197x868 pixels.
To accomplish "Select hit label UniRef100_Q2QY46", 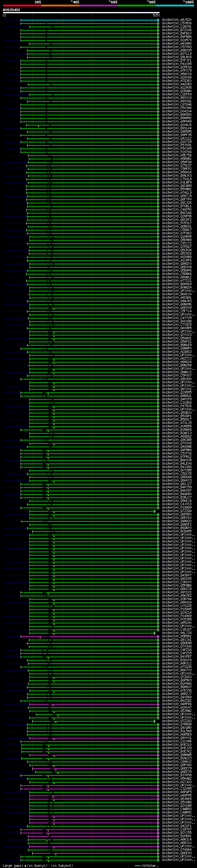I will coord(177,78).
